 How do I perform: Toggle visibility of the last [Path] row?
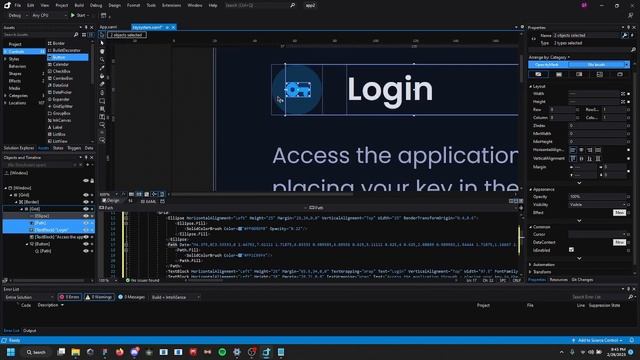pyautogui.click(x=86, y=251)
